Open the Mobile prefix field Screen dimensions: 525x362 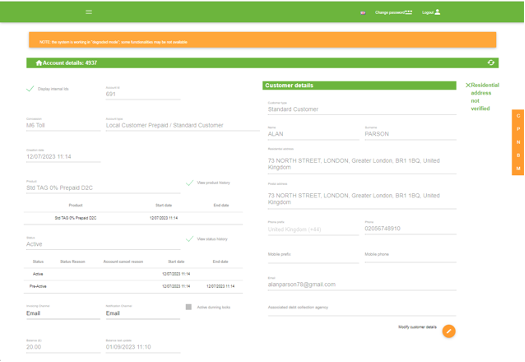point(313,256)
